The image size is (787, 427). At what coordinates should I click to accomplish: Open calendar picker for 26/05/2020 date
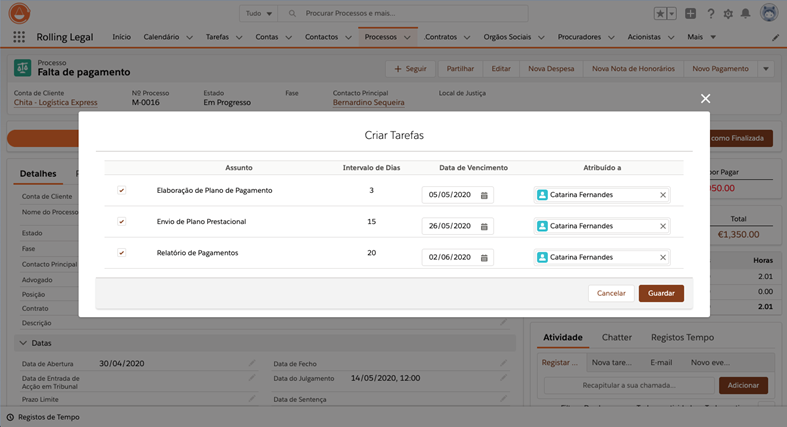point(484,226)
